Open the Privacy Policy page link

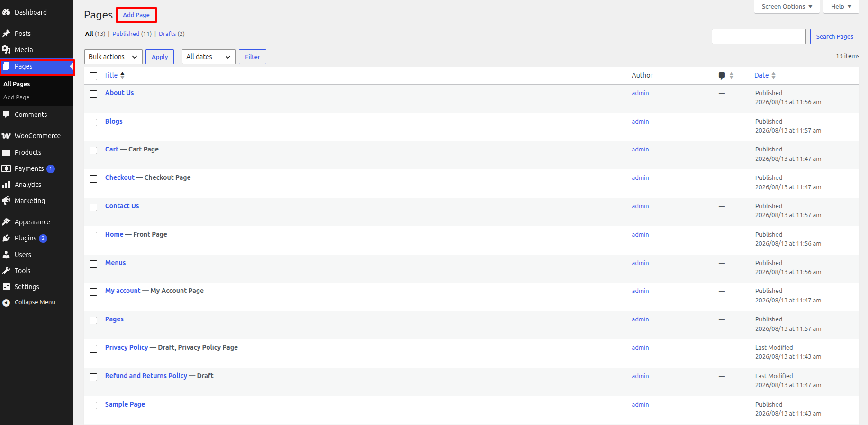(127, 347)
